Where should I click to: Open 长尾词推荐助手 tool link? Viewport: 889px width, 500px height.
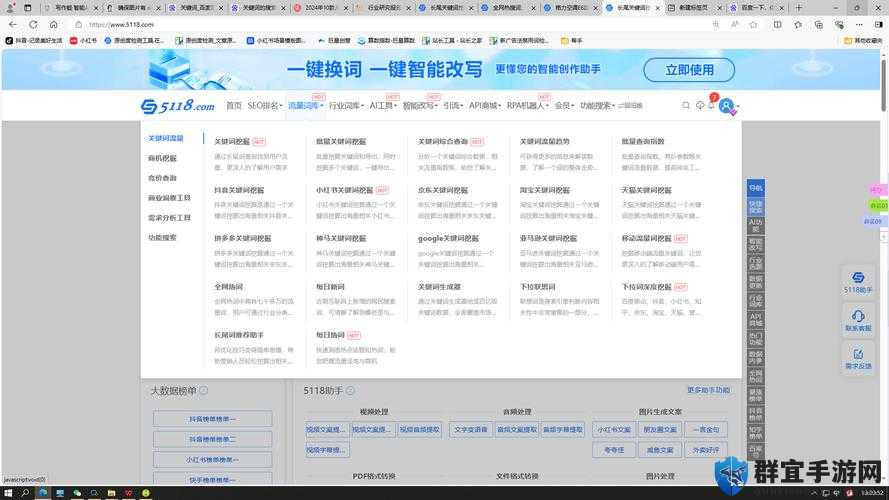(239, 335)
